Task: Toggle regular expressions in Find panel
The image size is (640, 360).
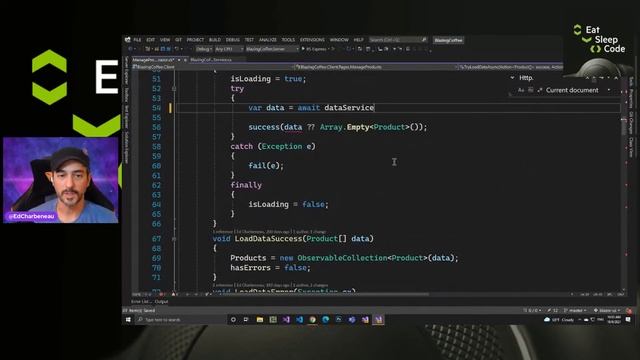Action: pos(540,90)
